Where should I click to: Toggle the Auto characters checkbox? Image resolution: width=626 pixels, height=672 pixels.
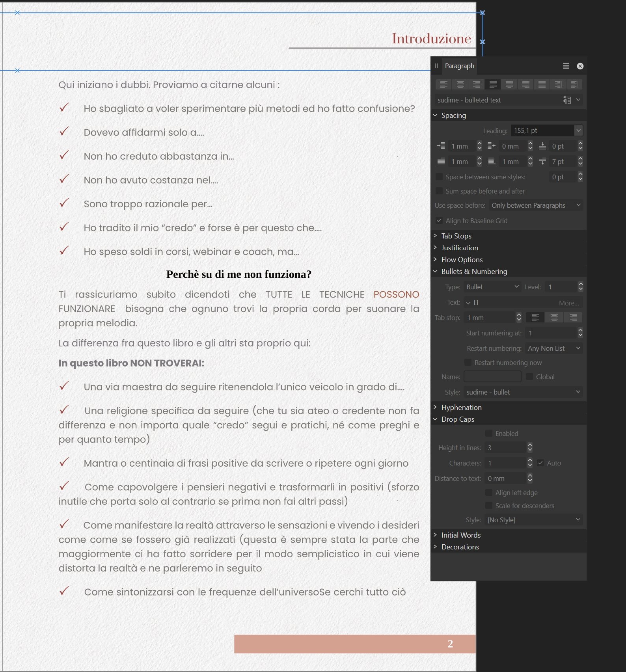(540, 463)
